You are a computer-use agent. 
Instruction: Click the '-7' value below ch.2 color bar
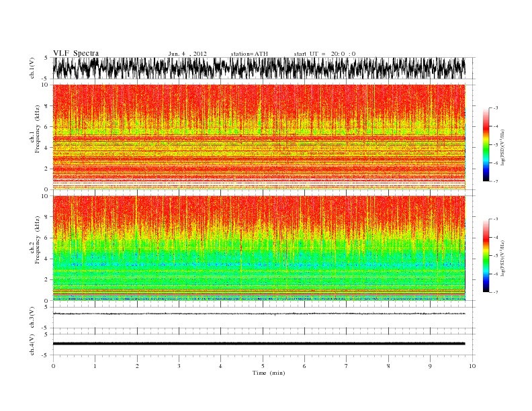point(496,292)
